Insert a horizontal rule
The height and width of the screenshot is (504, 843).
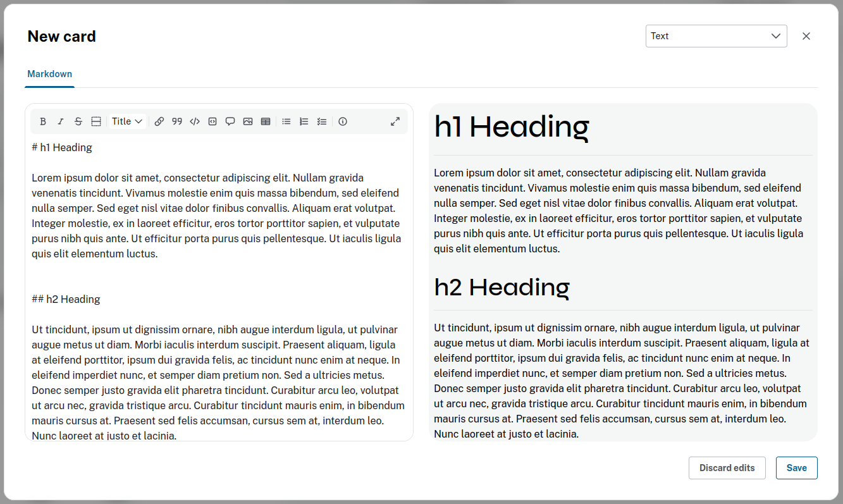96,121
